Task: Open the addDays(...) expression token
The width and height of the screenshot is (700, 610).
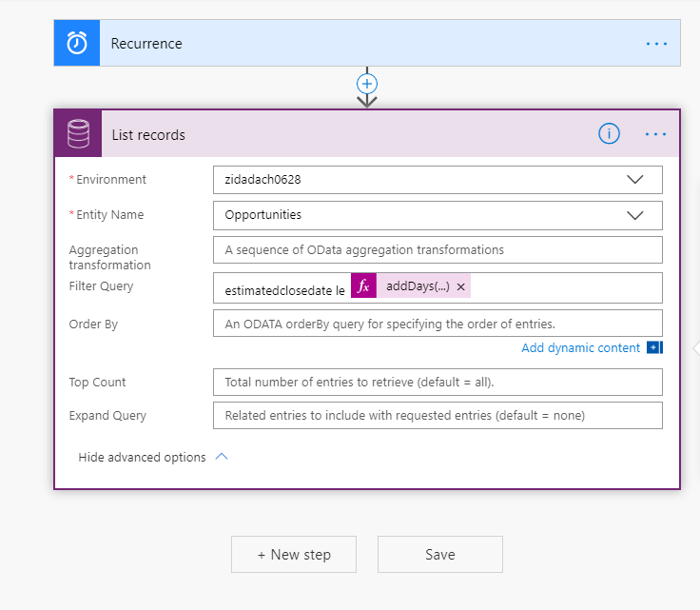Action: point(418,285)
